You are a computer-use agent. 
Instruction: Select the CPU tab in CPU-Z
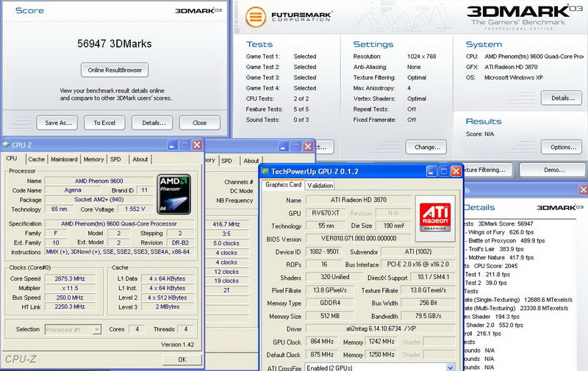12,159
